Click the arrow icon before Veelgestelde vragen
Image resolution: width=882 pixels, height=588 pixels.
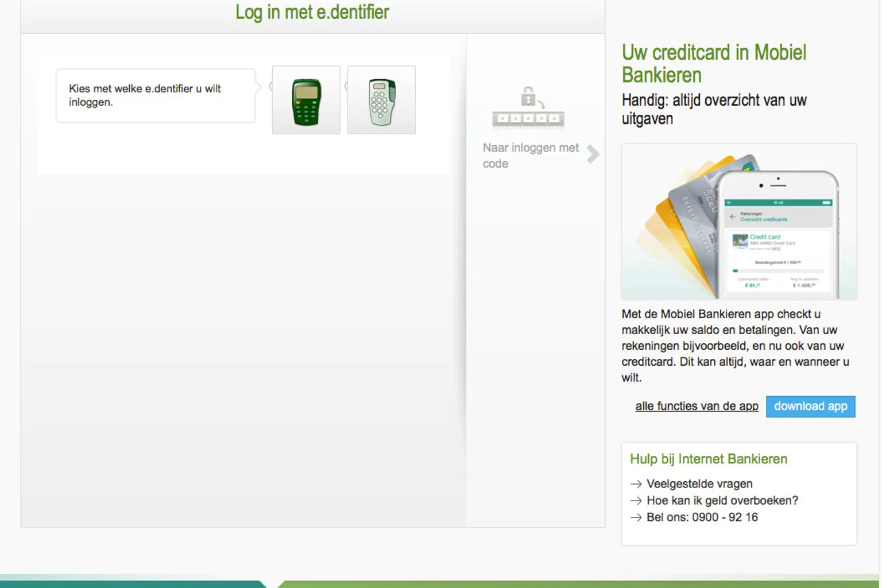(636, 484)
